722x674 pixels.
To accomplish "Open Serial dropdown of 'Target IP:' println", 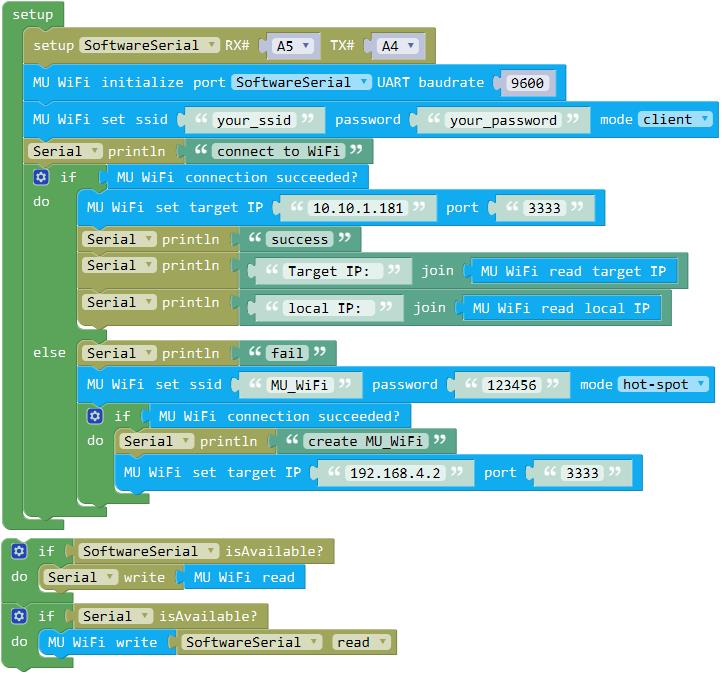I will 119,266.
